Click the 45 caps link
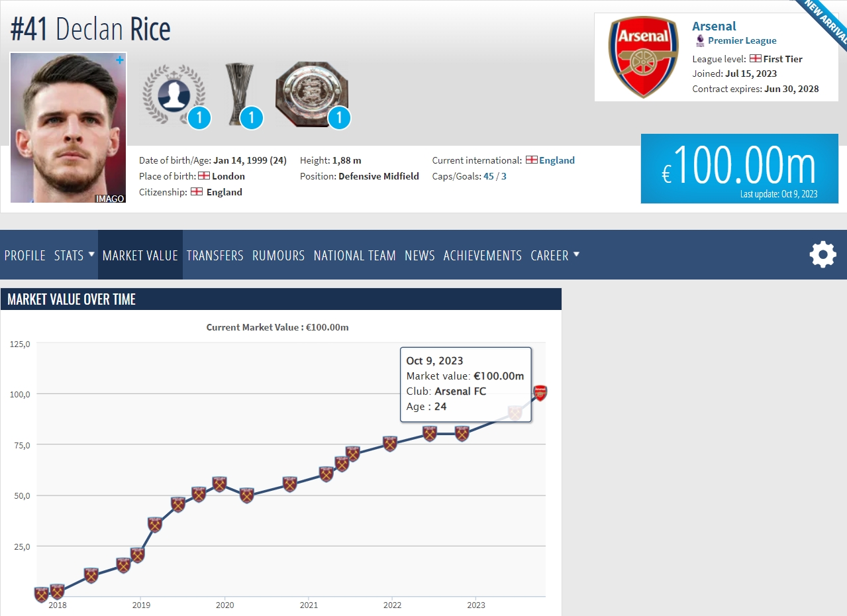This screenshot has height=616, width=847. point(489,176)
